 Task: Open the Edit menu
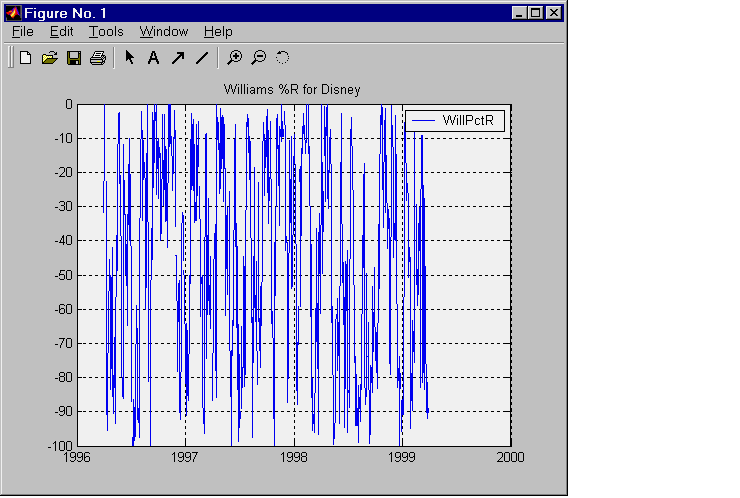tap(61, 32)
